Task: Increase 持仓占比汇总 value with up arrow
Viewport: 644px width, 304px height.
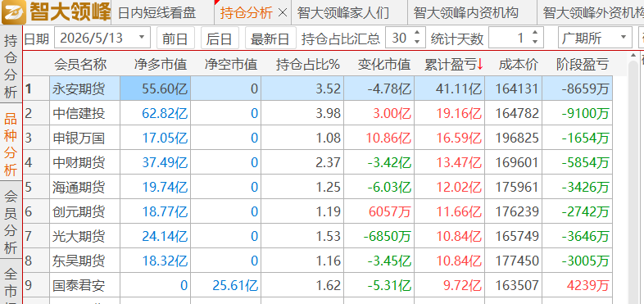Action: (417, 33)
